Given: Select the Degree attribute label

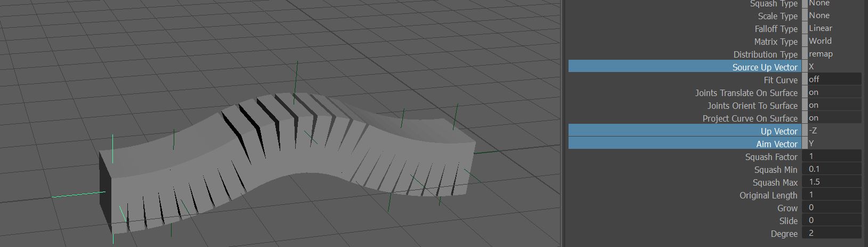Looking at the screenshot, I should [784, 234].
